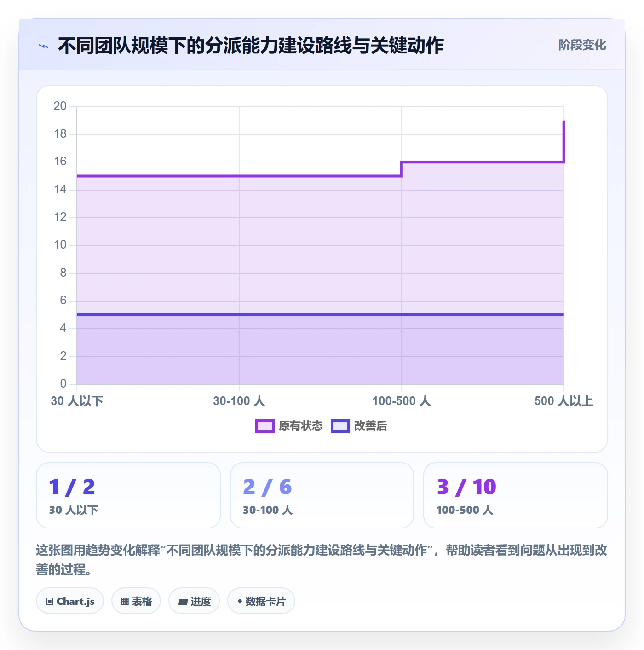Click the 改善后 blue legend swatch
Viewport: 644px width, 650px height.
pos(340,426)
